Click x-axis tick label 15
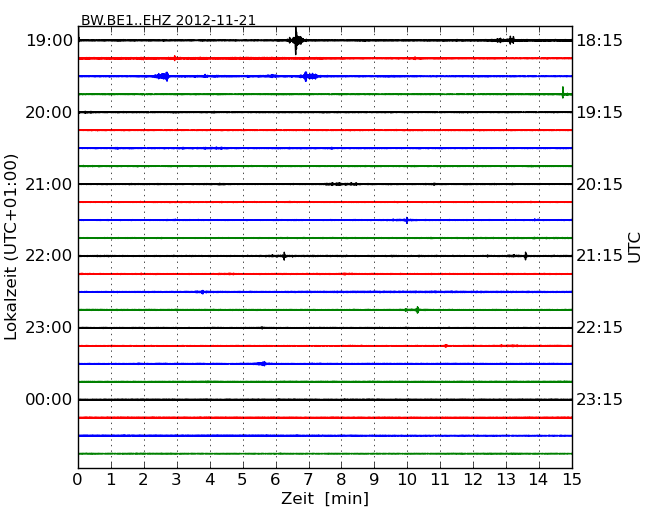This screenshot has width=650, height=520. pos(572,479)
